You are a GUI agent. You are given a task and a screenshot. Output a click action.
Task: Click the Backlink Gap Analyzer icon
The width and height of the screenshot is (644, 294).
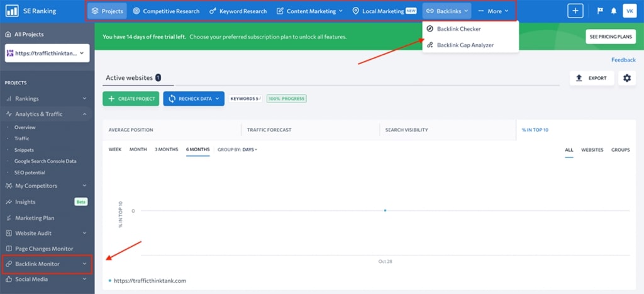coord(430,45)
